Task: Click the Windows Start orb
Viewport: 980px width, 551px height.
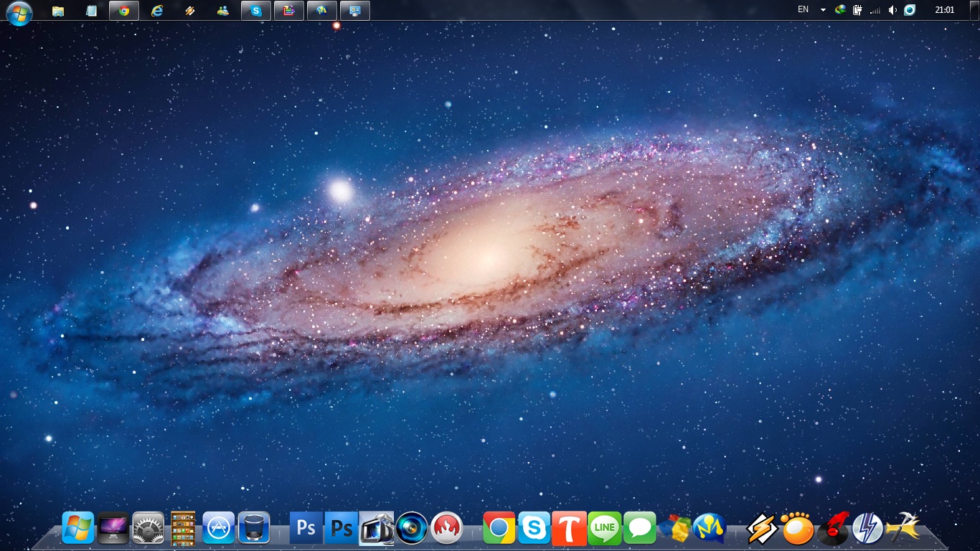Action: click(x=19, y=11)
